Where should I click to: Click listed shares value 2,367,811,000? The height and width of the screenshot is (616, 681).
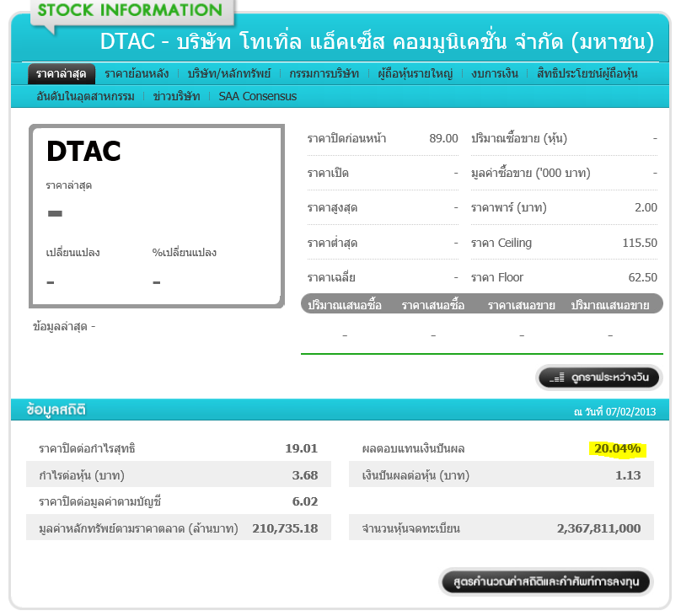coord(598,528)
